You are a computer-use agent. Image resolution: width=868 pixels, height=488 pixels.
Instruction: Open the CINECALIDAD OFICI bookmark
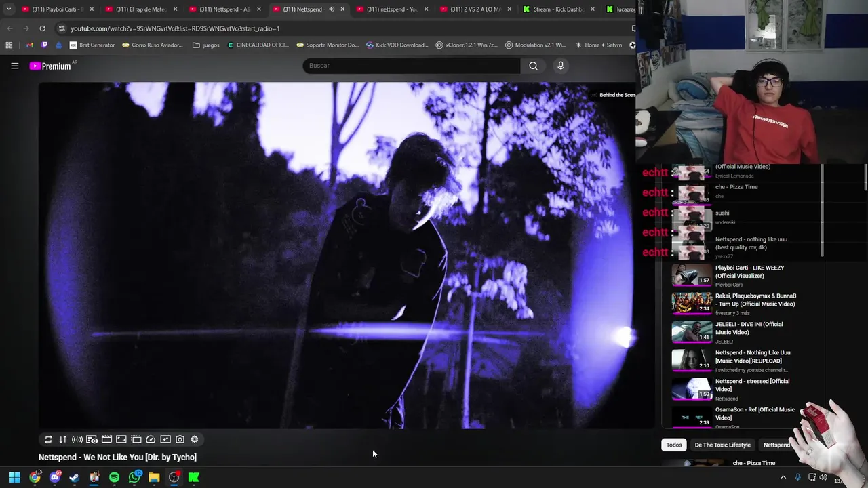pyautogui.click(x=258, y=45)
